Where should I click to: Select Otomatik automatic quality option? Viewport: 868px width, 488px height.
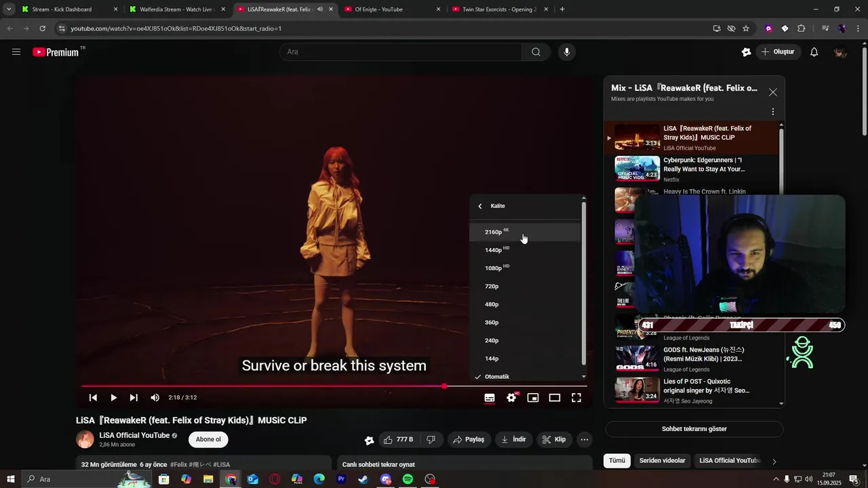tap(525, 377)
